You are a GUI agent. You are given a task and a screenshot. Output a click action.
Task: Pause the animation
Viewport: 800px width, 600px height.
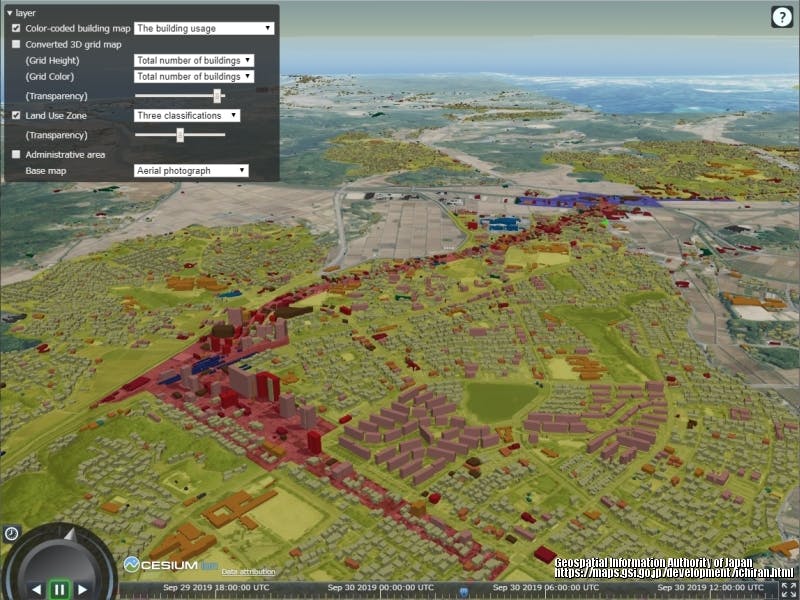click(x=59, y=590)
